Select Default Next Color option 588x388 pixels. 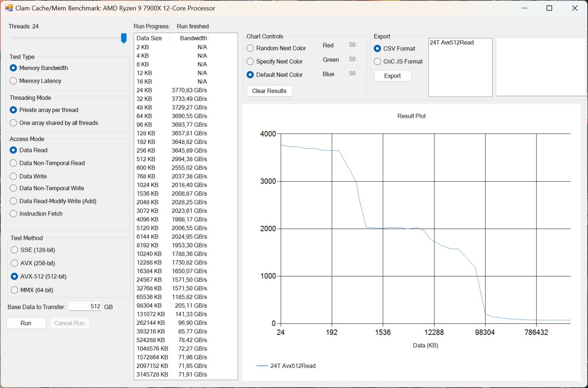[275, 75]
